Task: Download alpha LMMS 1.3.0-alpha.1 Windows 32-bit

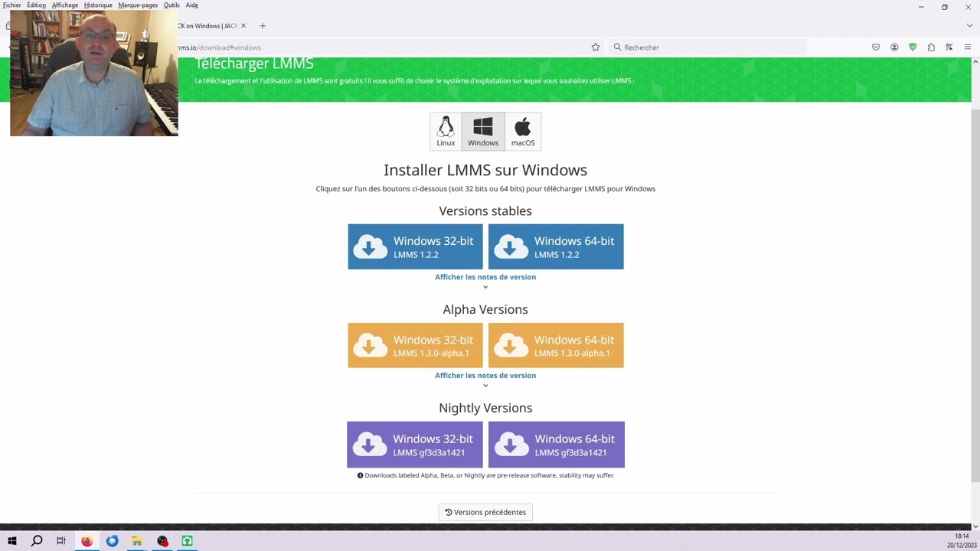Action: click(x=415, y=345)
